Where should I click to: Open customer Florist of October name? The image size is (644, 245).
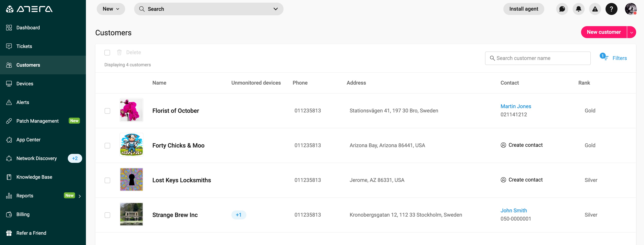point(176,111)
